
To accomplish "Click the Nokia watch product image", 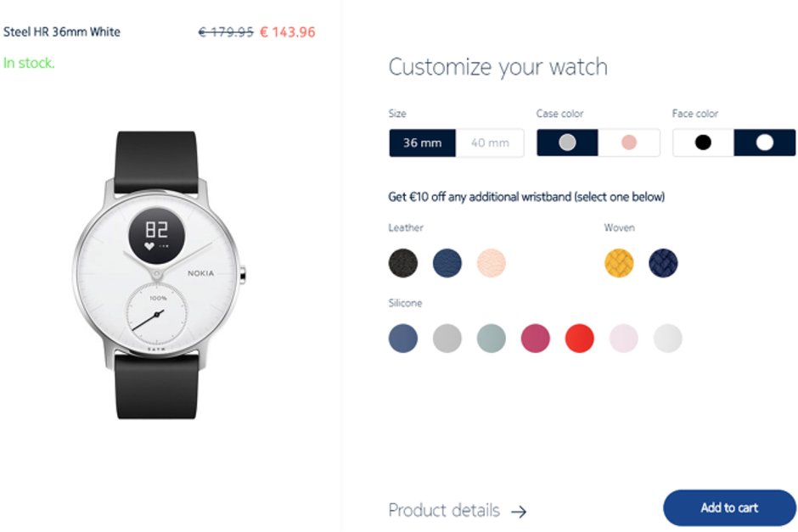I will pos(159,275).
